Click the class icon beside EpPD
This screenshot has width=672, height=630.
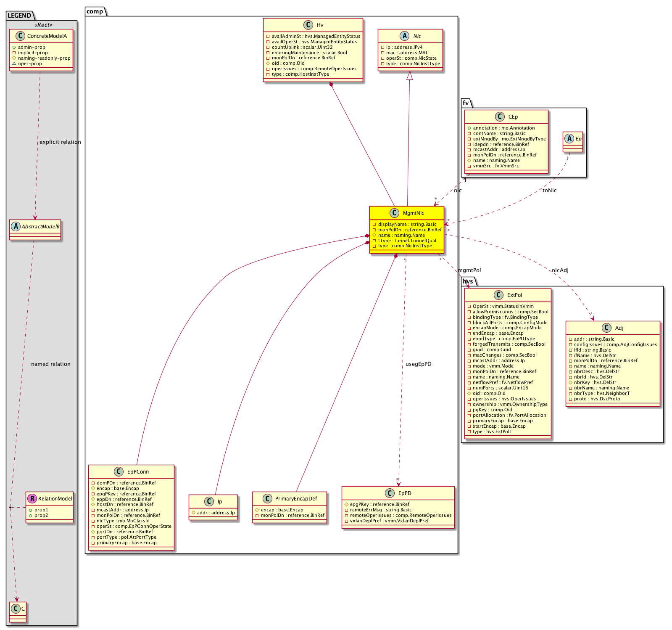tap(390, 493)
